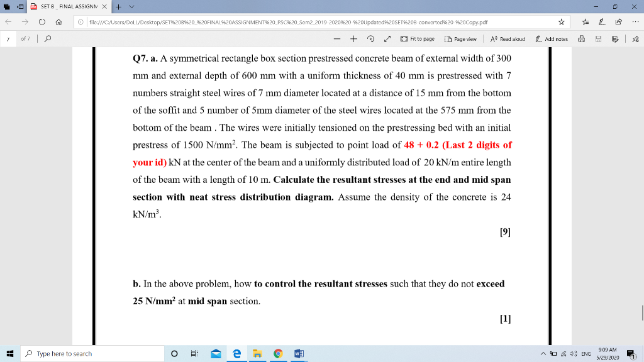Viewport: 644px width, 362px height.
Task: Open the Hub favorites list
Action: pyautogui.click(x=586, y=21)
